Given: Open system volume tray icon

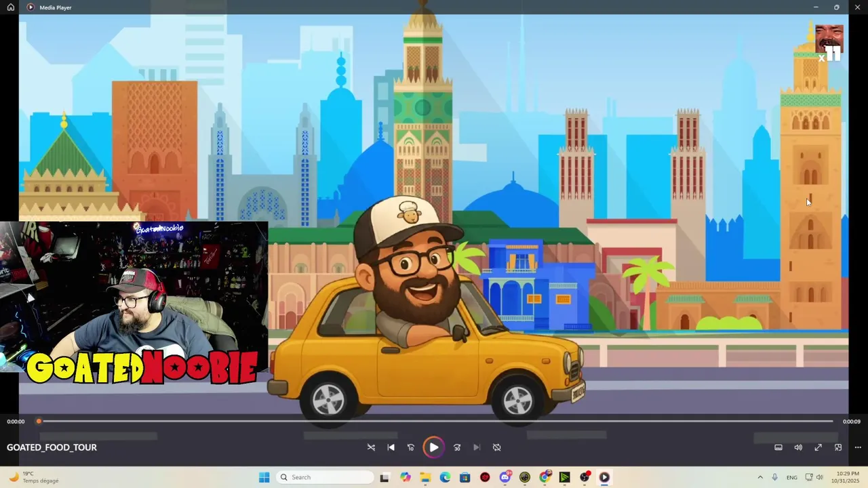Looking at the screenshot, I should pos(819,477).
